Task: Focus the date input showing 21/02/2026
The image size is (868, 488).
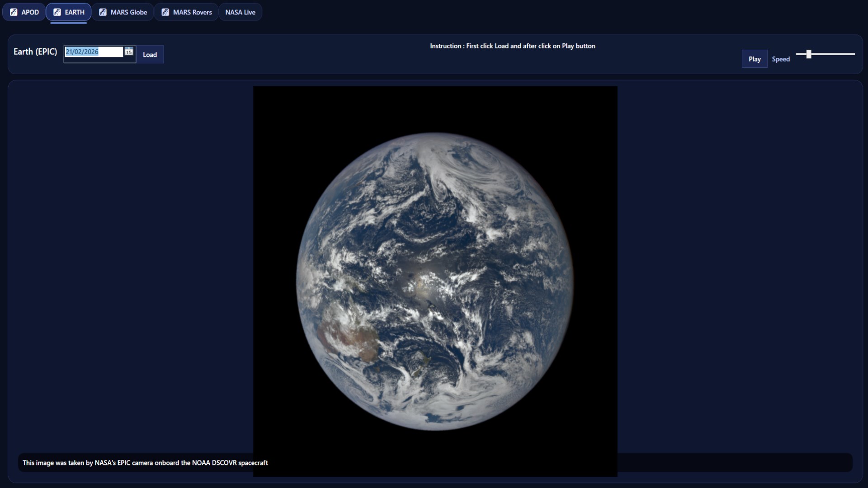Action: point(94,52)
